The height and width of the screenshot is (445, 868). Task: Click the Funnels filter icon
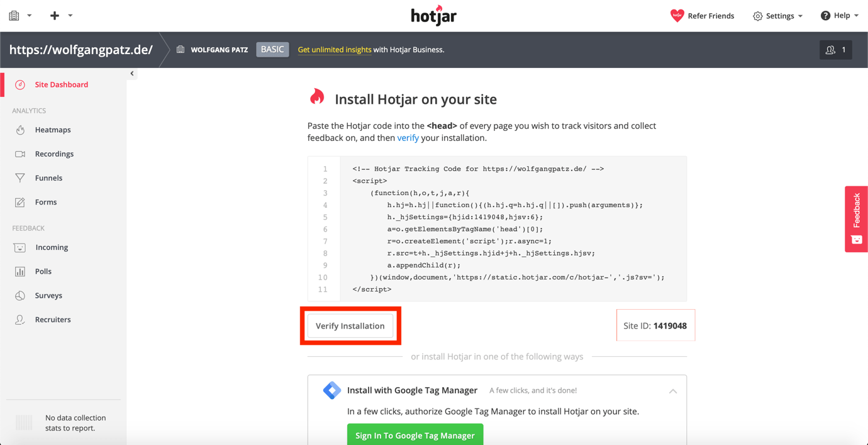pos(20,178)
